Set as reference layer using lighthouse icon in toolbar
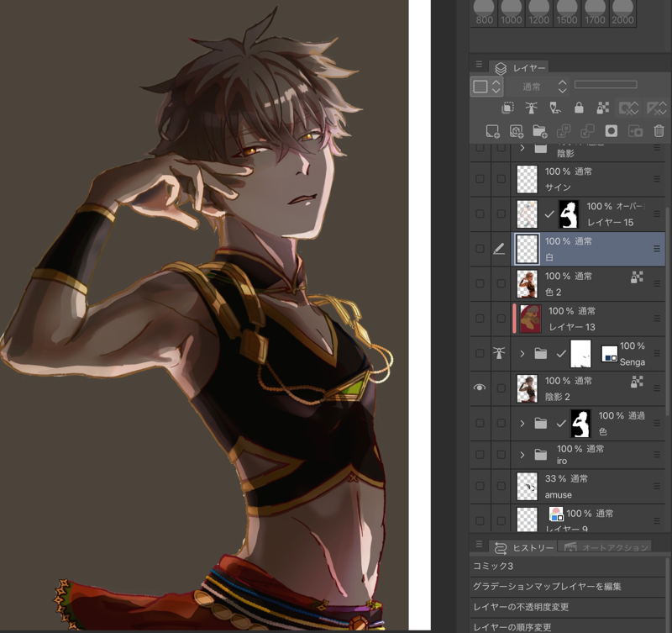 (532, 108)
